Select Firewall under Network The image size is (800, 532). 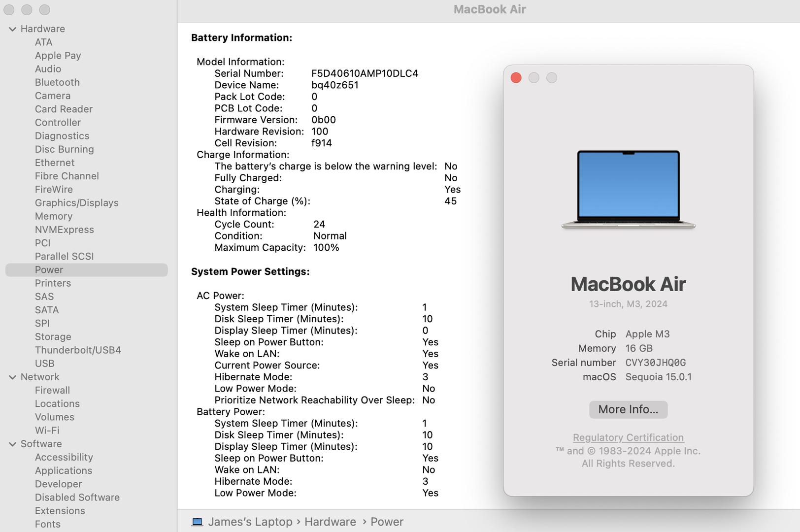click(52, 390)
